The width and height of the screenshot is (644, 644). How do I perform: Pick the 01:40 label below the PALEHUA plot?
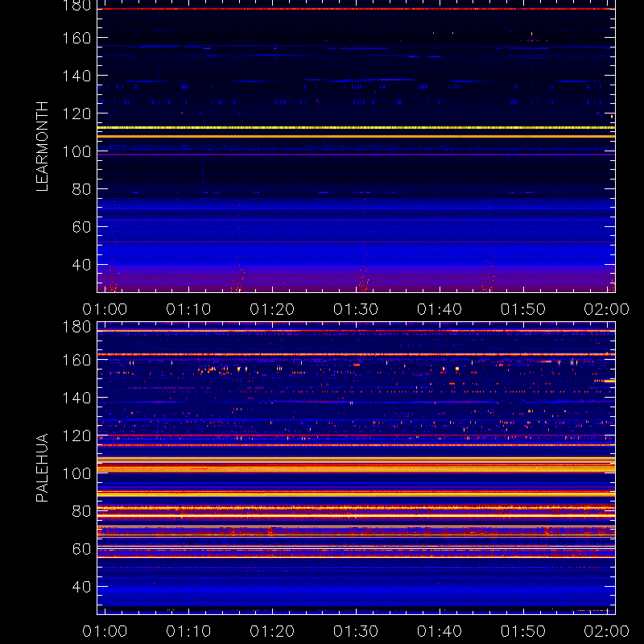coord(440,631)
